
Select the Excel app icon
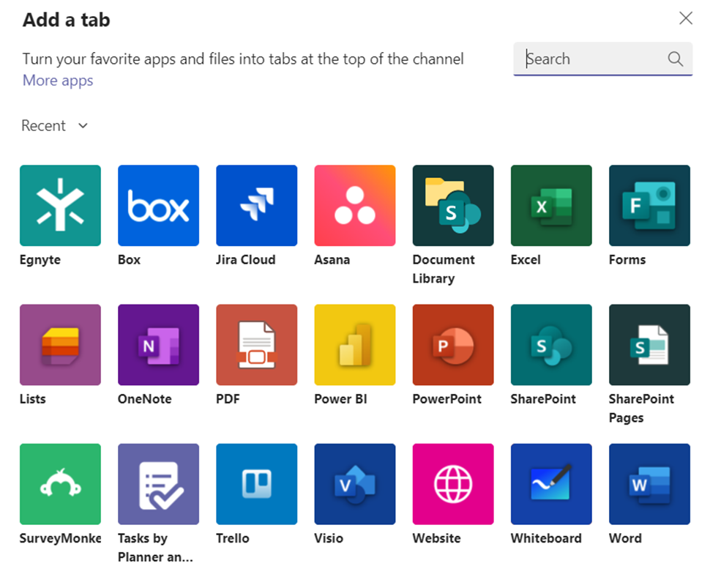coord(550,206)
